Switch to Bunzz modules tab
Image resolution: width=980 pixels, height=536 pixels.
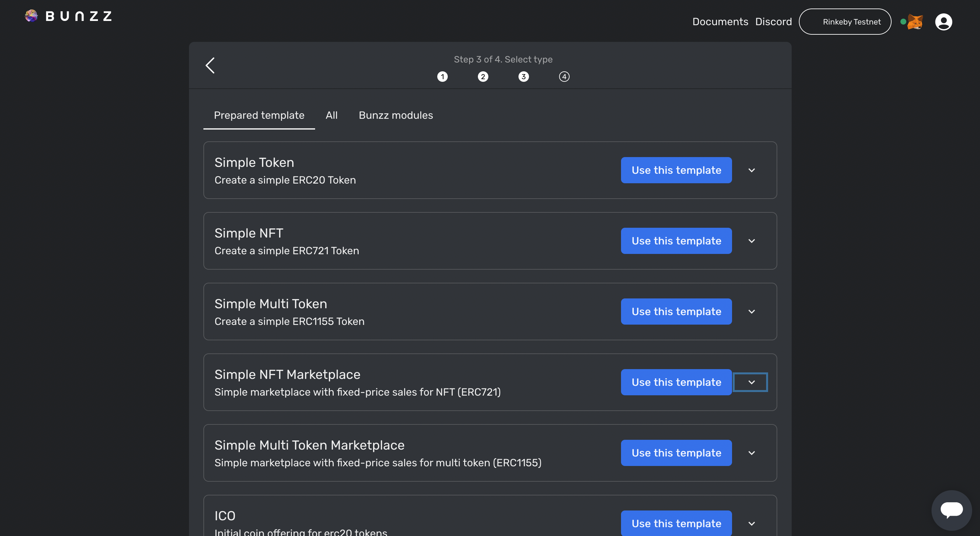point(396,115)
